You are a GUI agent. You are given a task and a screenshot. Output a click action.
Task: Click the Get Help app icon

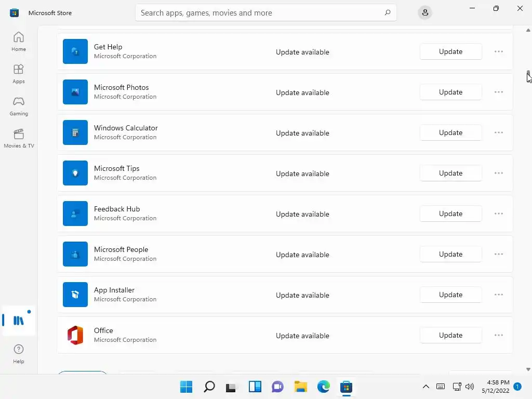click(75, 51)
